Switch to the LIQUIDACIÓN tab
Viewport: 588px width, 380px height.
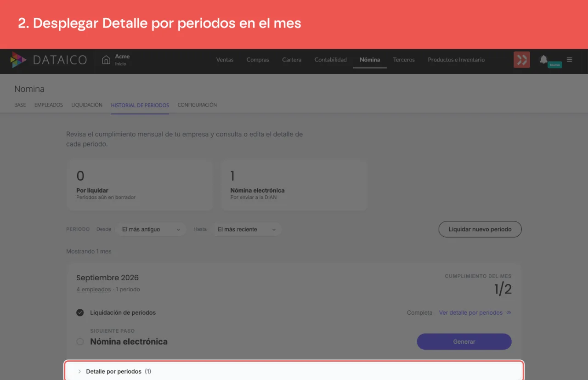(87, 105)
